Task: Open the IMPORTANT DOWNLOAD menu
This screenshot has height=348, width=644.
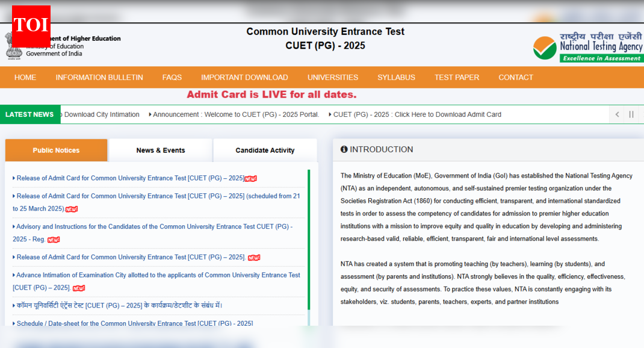Action: [x=244, y=78]
